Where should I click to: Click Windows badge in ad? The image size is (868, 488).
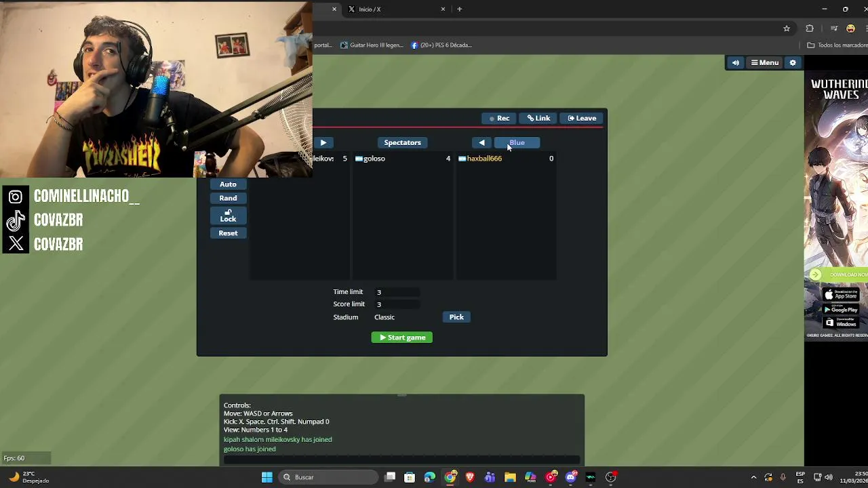click(x=841, y=323)
